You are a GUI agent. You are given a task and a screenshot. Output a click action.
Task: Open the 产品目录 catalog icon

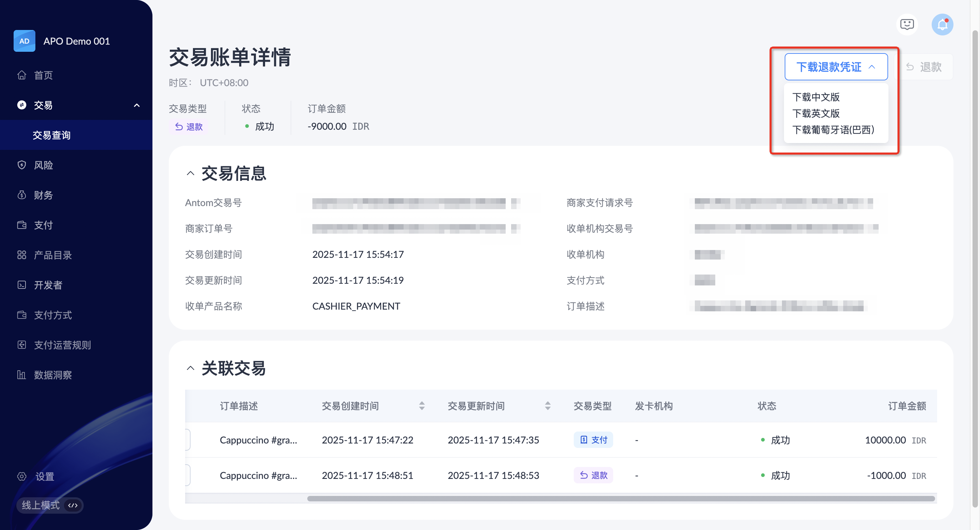click(x=22, y=255)
